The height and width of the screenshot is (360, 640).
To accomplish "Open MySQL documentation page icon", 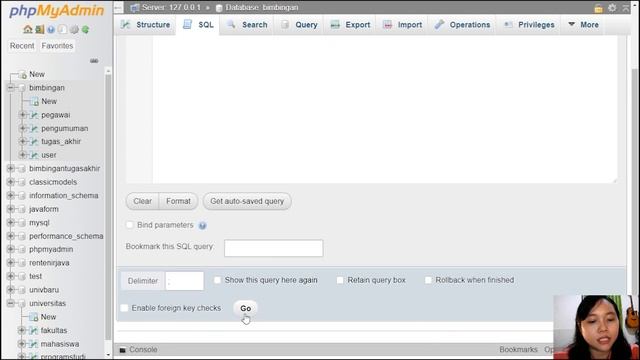I will pos(62,29).
